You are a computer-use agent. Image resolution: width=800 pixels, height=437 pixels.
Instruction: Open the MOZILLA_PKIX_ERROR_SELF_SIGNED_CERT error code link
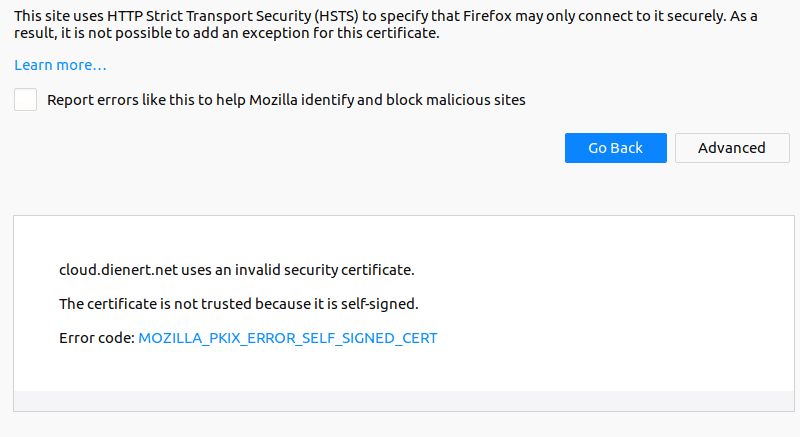(287, 338)
